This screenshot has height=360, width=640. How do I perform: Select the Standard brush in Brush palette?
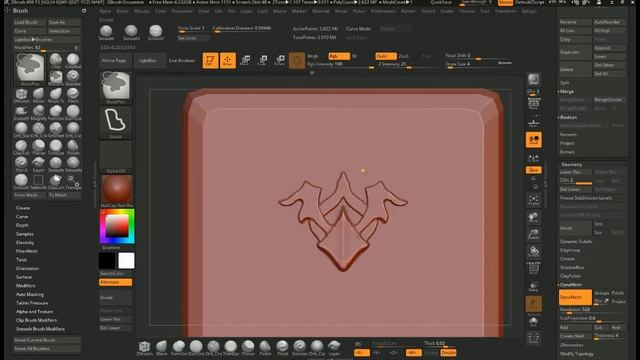(x=73, y=78)
